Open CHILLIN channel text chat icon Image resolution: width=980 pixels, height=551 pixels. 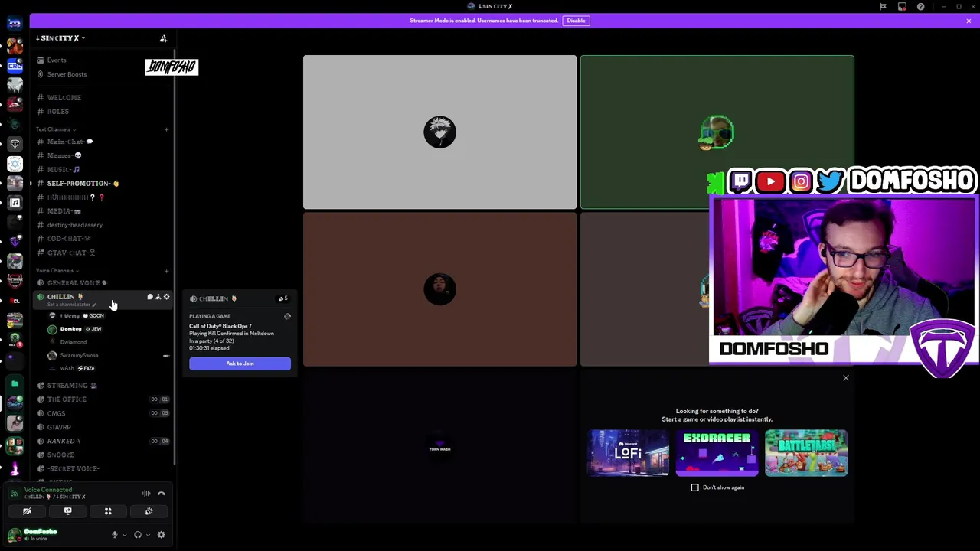pos(150,297)
